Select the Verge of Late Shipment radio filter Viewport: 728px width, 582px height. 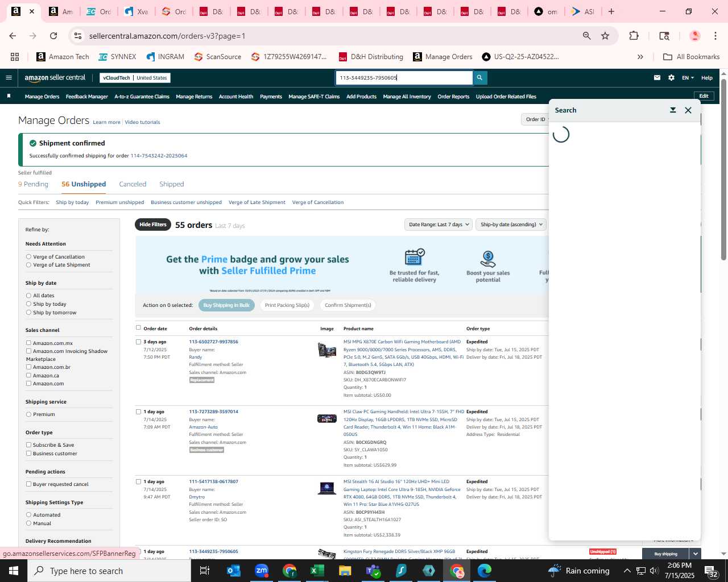pos(28,265)
